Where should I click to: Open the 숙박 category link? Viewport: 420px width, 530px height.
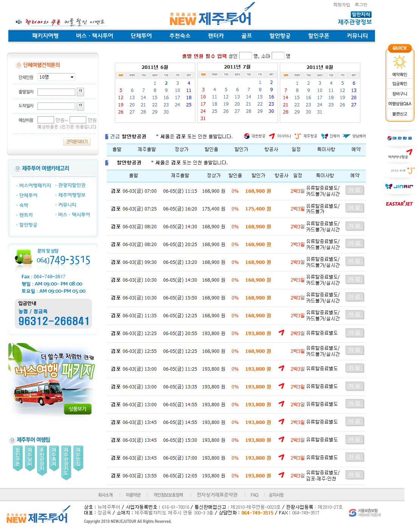[x=24, y=205]
